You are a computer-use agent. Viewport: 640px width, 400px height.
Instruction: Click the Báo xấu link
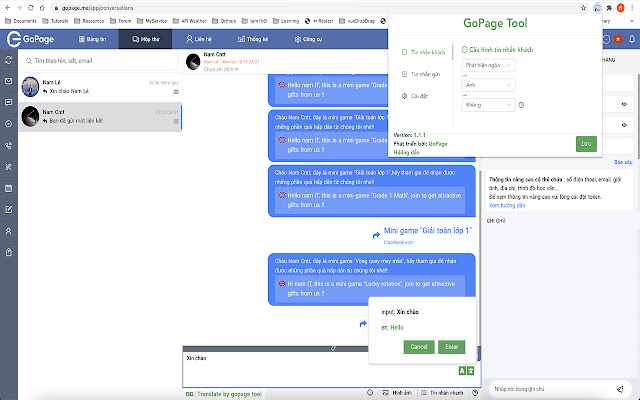point(623,162)
